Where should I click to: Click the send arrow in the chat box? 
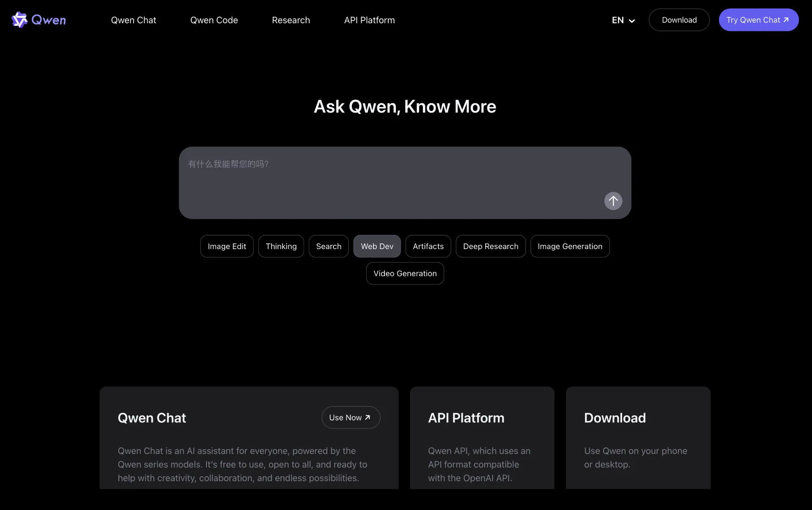[x=613, y=201]
